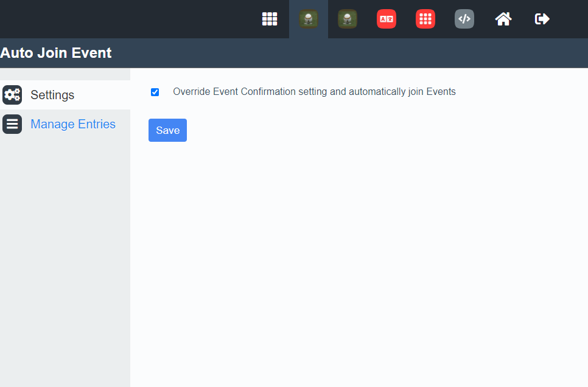Open the gray code editor icon

(x=464, y=19)
